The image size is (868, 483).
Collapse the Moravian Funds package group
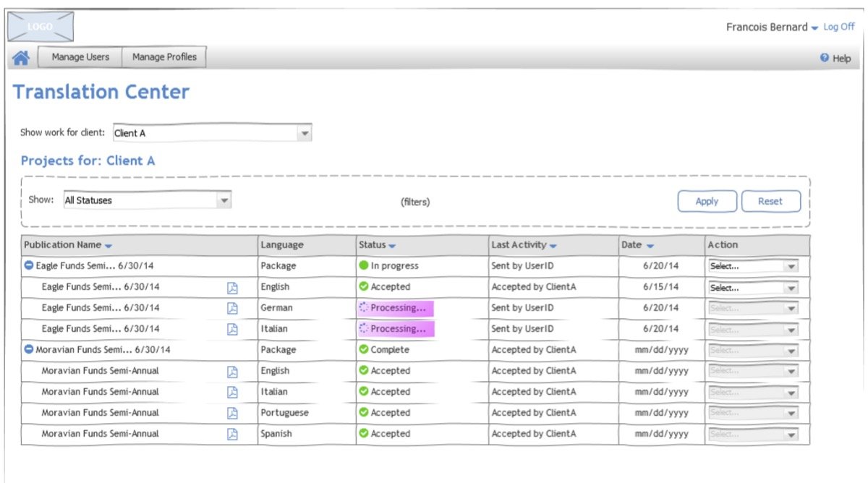(29, 349)
